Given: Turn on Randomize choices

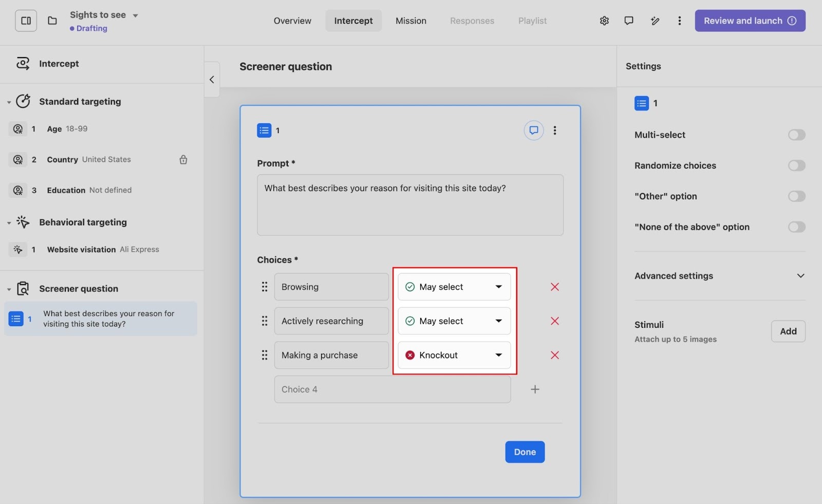Looking at the screenshot, I should click(796, 165).
